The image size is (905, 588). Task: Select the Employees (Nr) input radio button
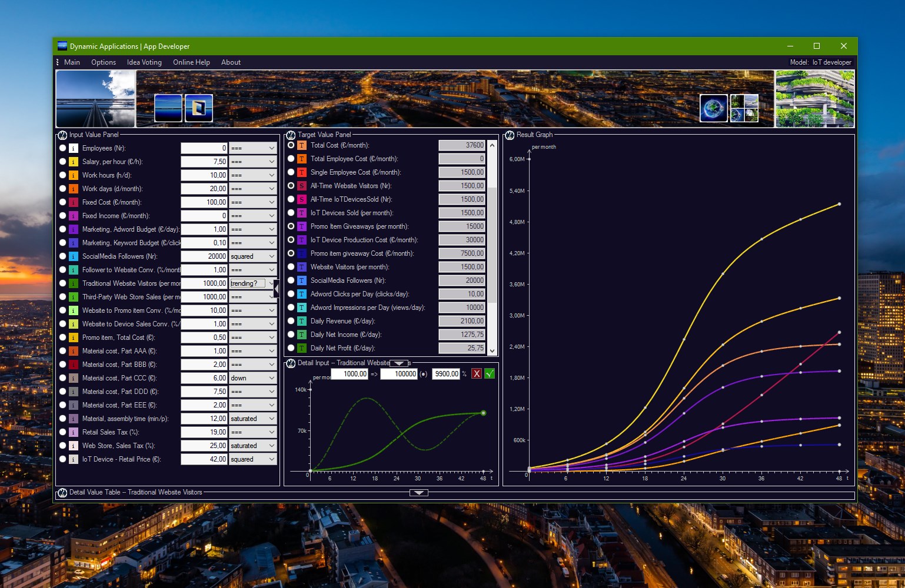pos(62,148)
